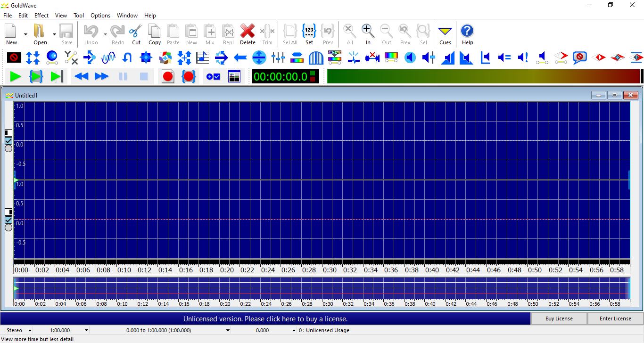Open the Equalizer sliders effect
644x343 pixels.
pyautogui.click(x=278, y=58)
